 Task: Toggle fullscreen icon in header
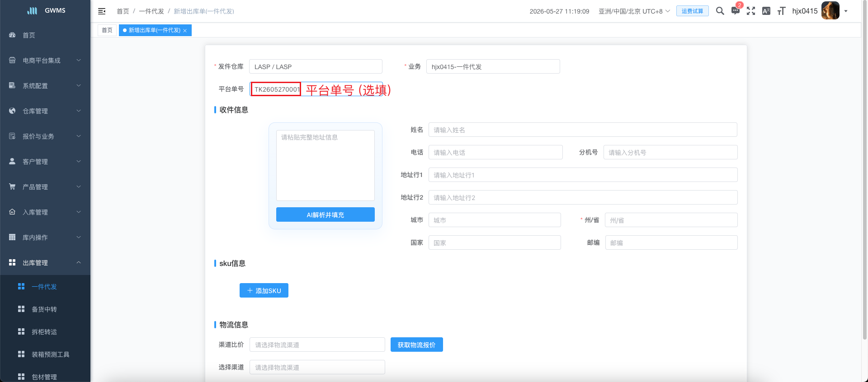751,11
